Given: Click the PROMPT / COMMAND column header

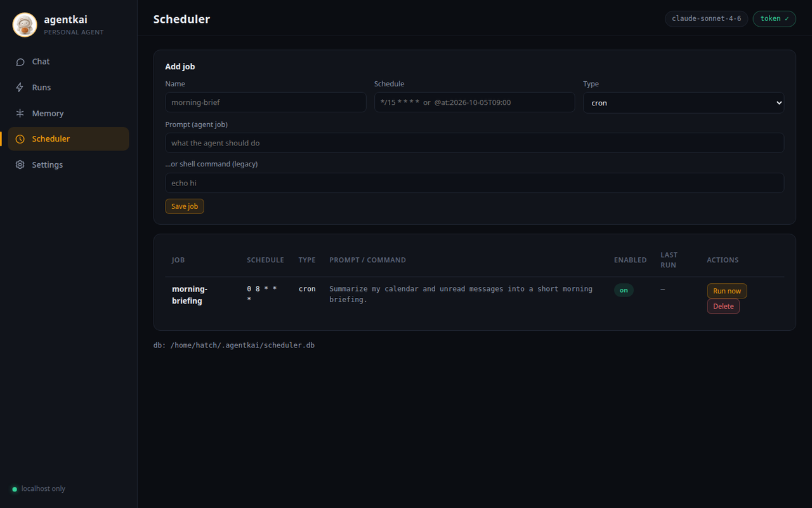Looking at the screenshot, I should pos(367,260).
